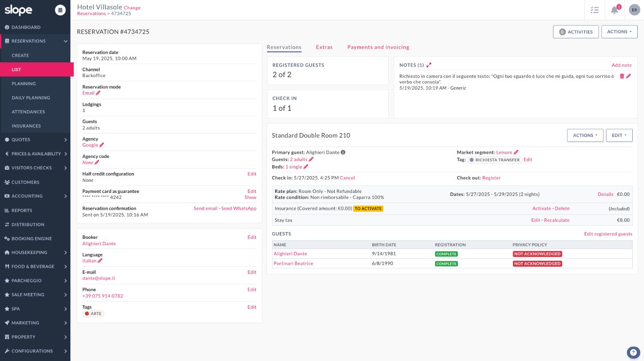
Task: Switch to the Extras tab
Action: pyautogui.click(x=324, y=47)
